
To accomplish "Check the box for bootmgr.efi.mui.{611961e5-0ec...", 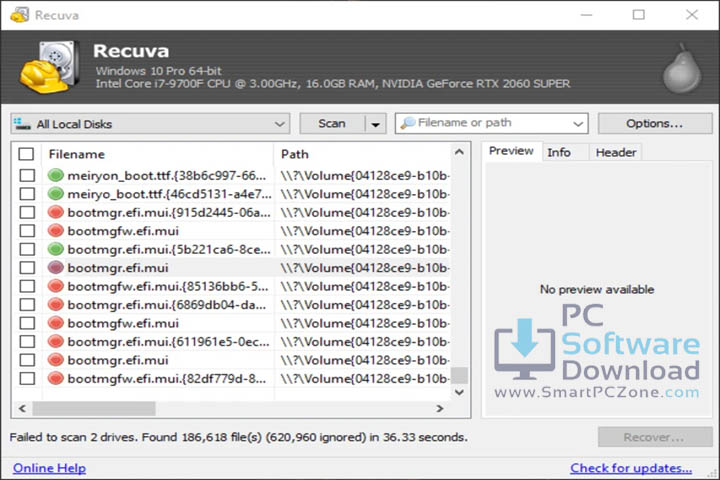I will (27, 341).
